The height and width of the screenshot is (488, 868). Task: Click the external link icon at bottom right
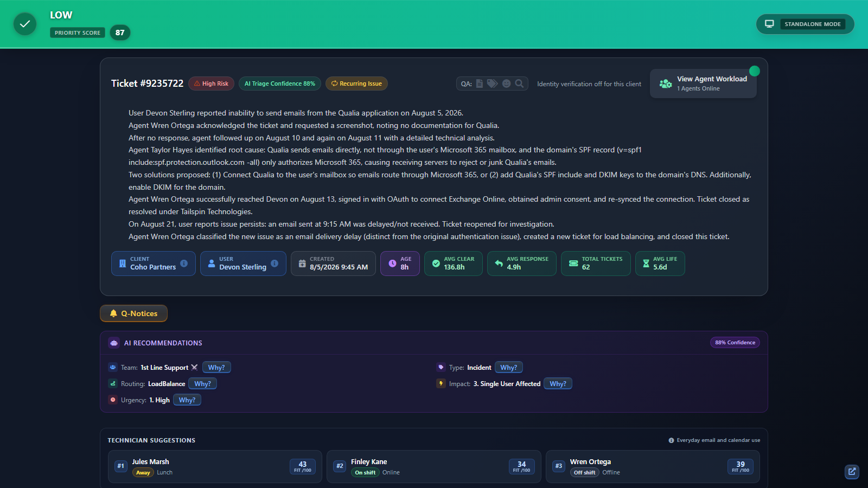(x=852, y=472)
